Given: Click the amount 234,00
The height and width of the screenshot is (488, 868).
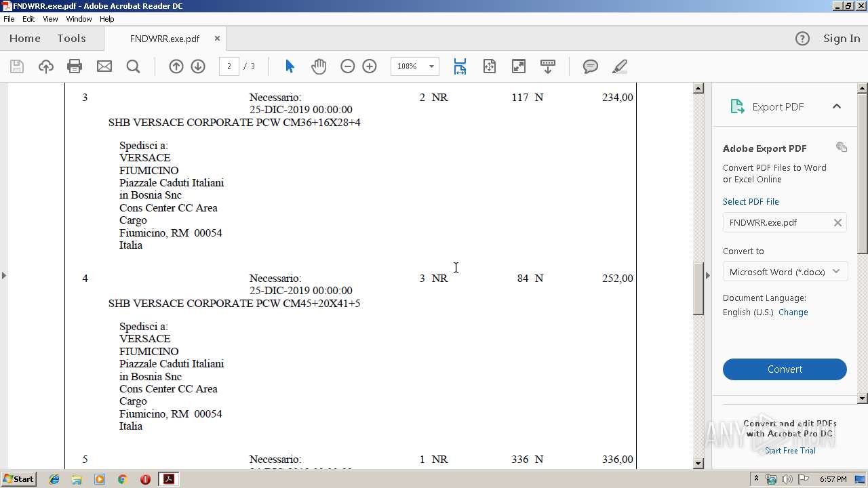Looking at the screenshot, I should coord(617,98).
